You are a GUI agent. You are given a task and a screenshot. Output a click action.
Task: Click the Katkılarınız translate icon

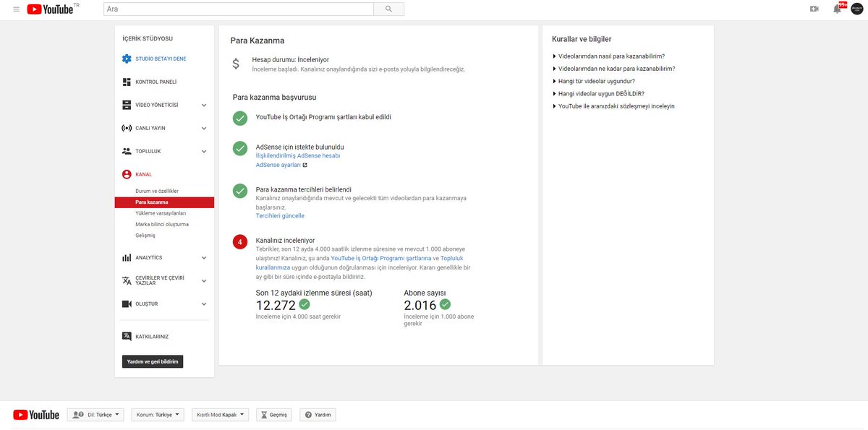point(127,336)
